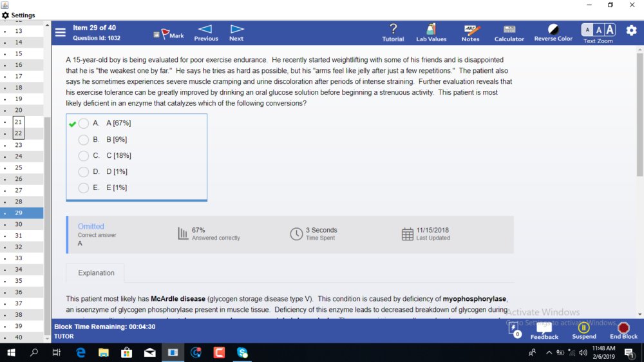Suspend the test block

(583, 331)
